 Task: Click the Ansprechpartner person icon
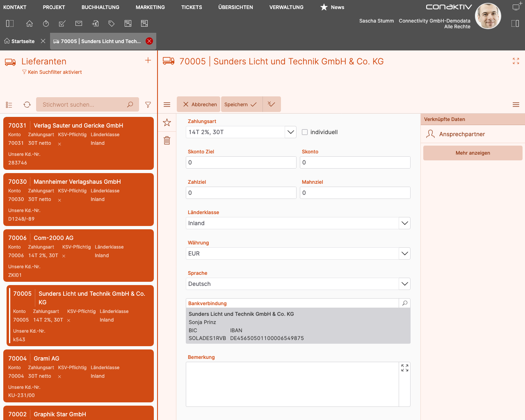[430, 134]
